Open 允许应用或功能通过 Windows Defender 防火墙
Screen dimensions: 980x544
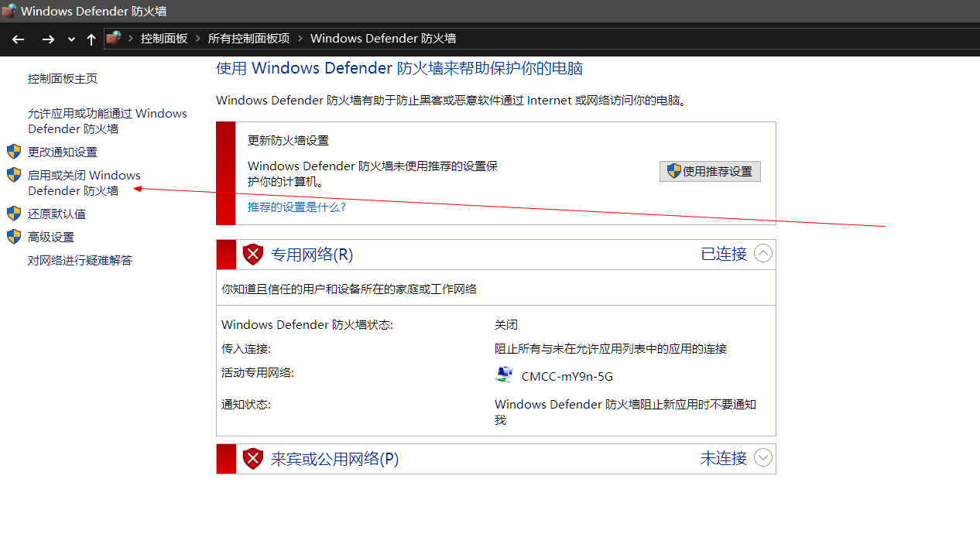click(x=108, y=121)
